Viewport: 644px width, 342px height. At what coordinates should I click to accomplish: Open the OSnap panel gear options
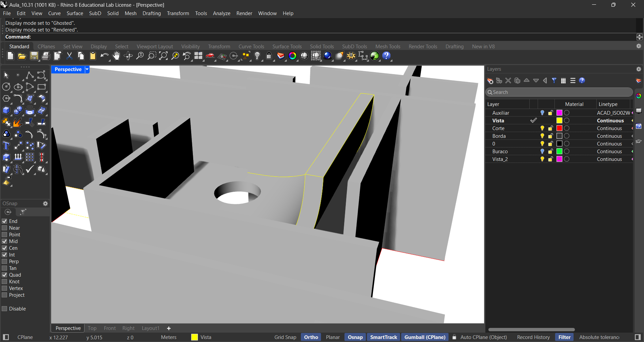click(45, 204)
